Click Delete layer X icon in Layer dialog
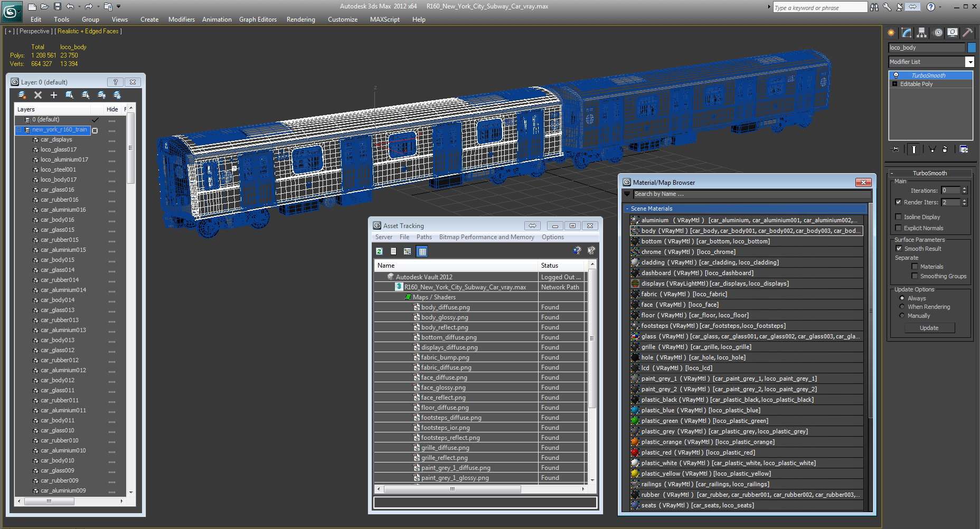 [38, 95]
